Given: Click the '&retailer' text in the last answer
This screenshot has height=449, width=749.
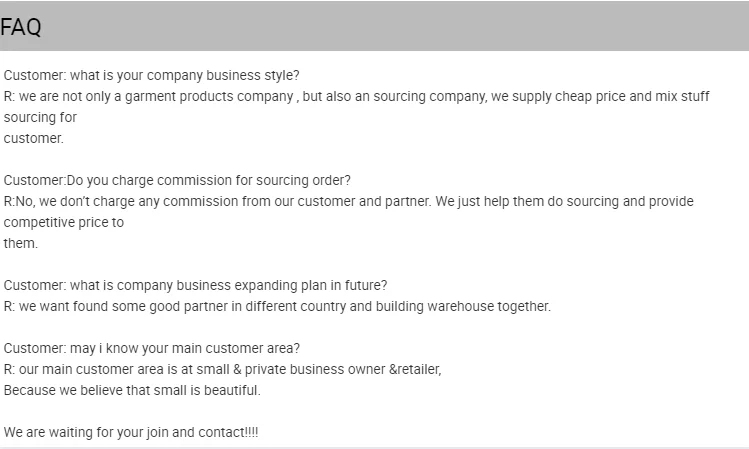Looking at the screenshot, I should 414,369.
